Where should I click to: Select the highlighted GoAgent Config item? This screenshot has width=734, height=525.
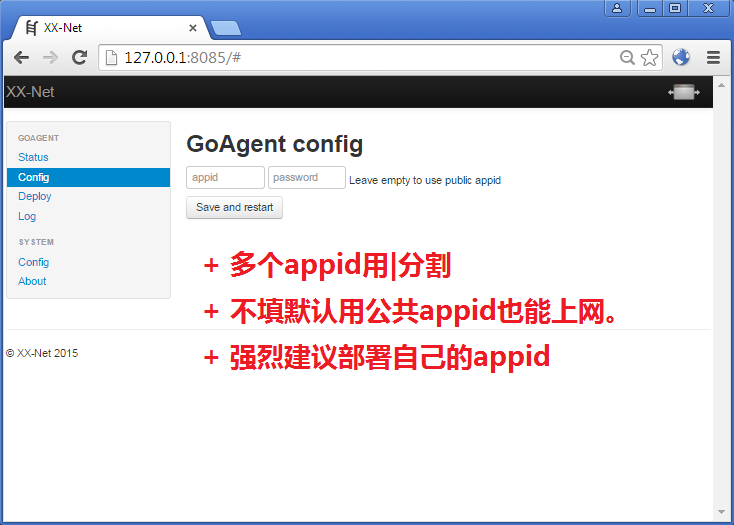(x=88, y=177)
